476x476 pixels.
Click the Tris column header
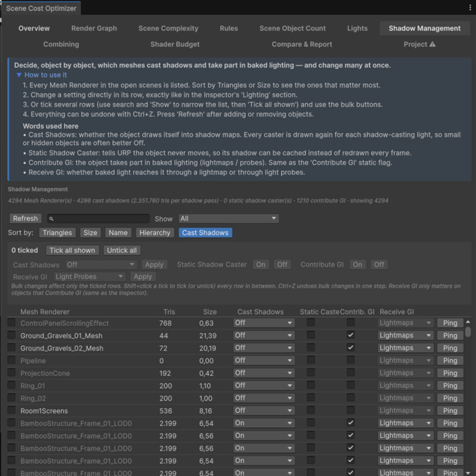click(169, 312)
